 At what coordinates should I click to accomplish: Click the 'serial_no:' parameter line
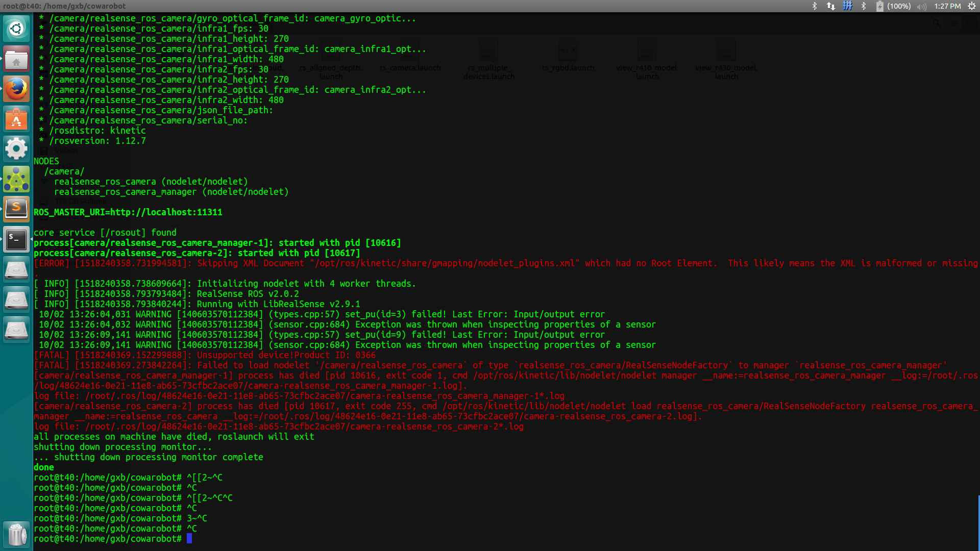[x=143, y=120]
